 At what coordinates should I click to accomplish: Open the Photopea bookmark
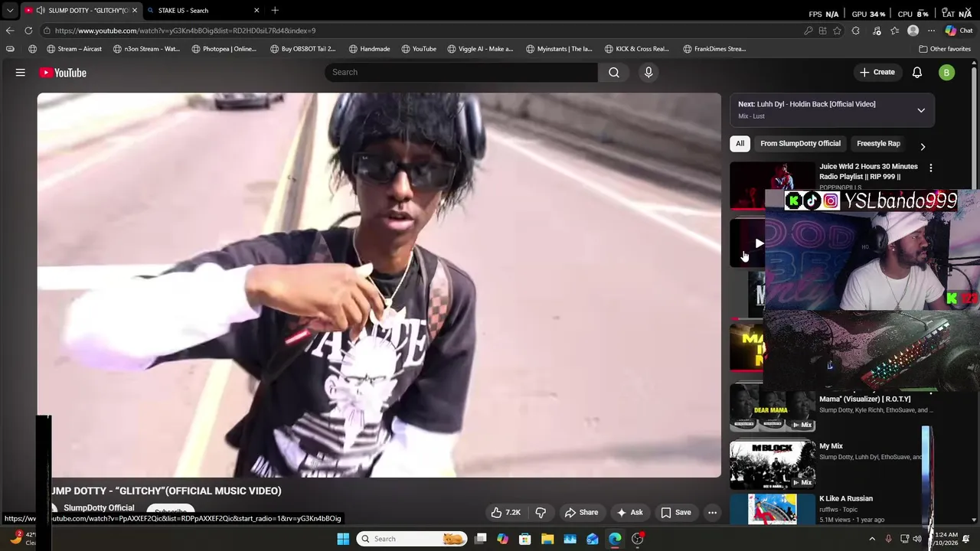[x=224, y=49]
